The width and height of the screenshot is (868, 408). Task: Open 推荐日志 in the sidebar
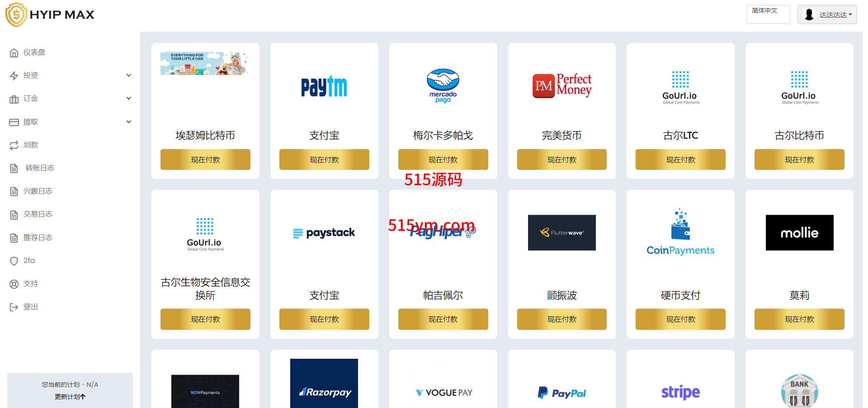[x=38, y=238]
